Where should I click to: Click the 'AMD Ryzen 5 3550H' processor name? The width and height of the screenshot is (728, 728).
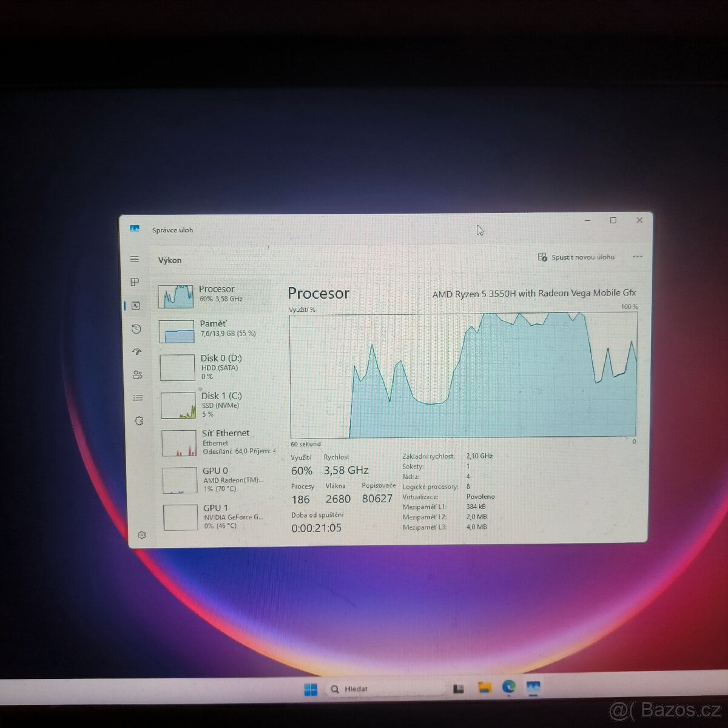point(534,293)
